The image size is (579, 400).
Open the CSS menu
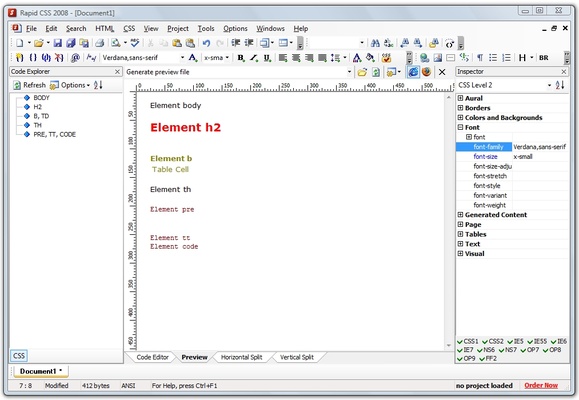[x=129, y=28]
